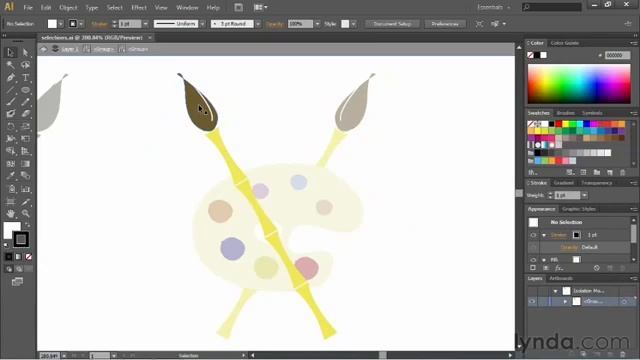Select the Scale tool
The width and height of the screenshot is (640, 360).
coord(25,127)
